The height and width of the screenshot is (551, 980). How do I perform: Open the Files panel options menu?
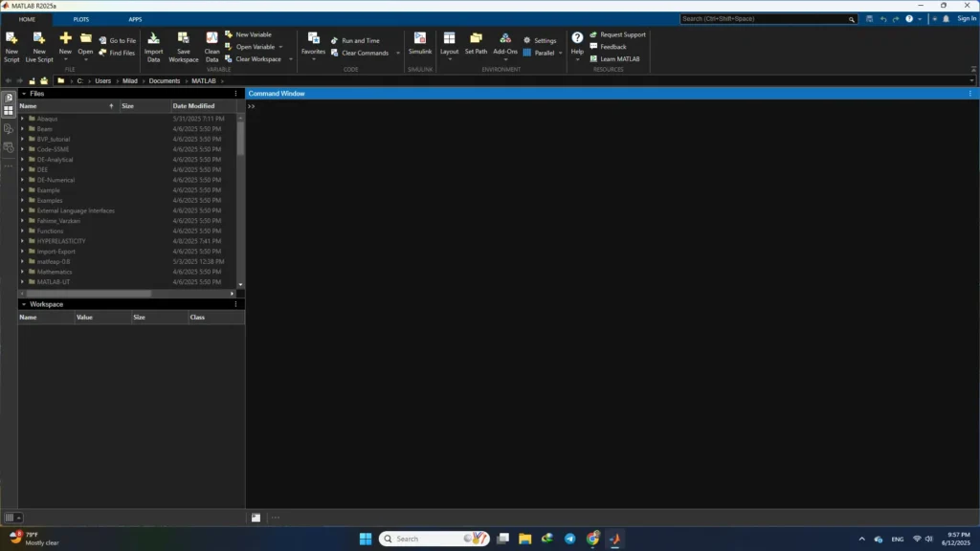click(235, 94)
